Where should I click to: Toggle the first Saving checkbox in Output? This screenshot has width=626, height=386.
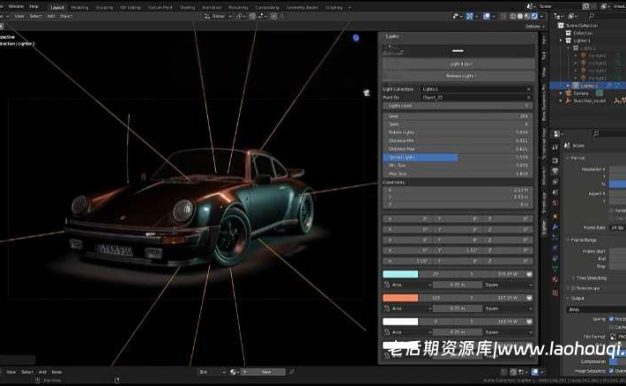[x=611, y=319]
